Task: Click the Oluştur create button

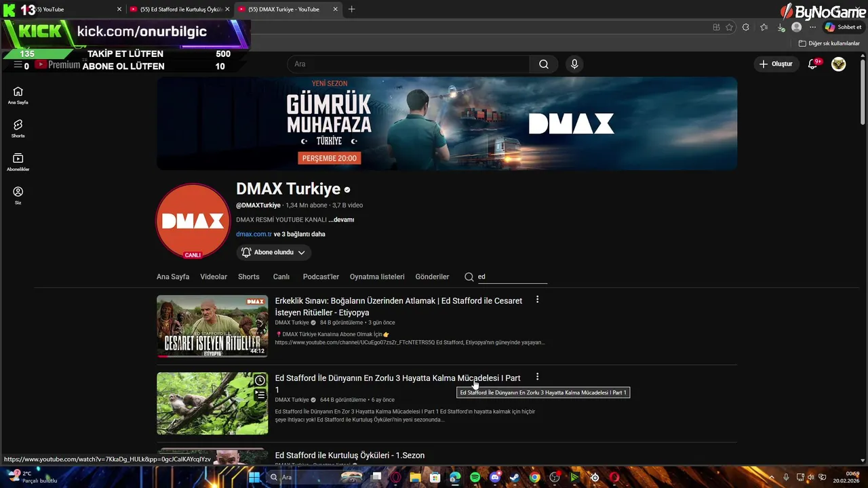Action: [x=776, y=64]
